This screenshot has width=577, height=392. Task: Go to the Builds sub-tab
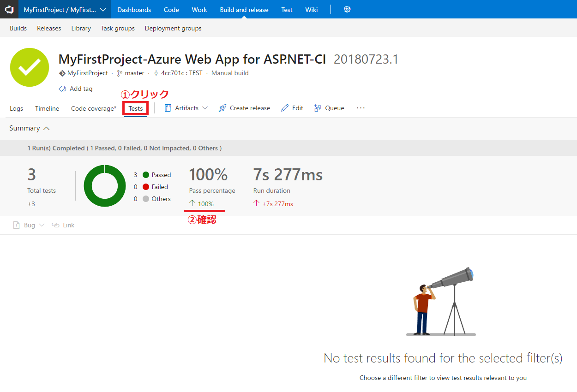pyautogui.click(x=18, y=28)
